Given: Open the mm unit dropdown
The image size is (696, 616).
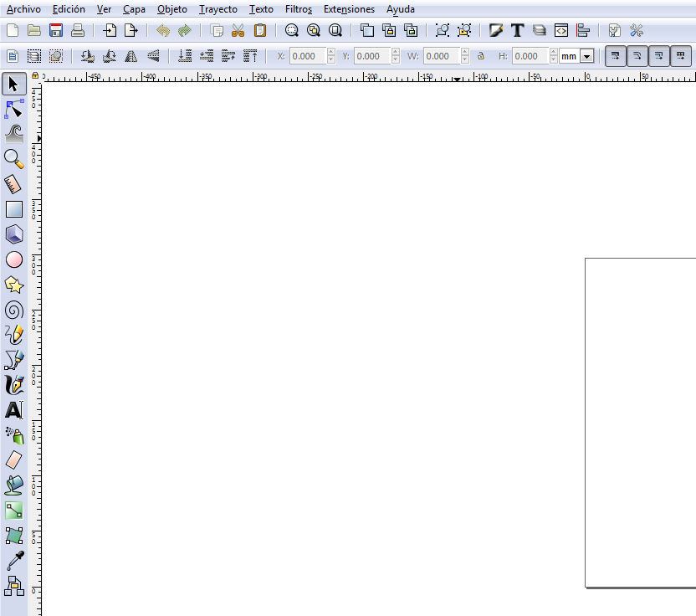Looking at the screenshot, I should 585,56.
